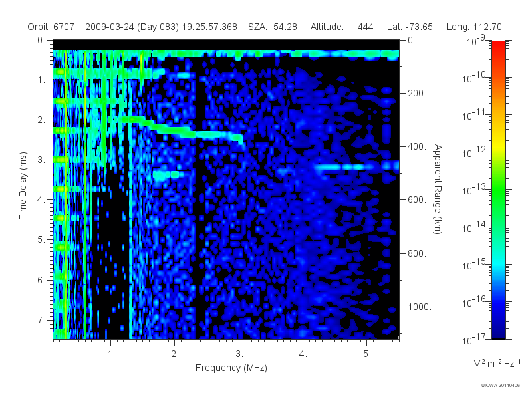Image resolution: width=532 pixels, height=399 pixels.
Task: Click the '4.' tick label on time delay axis
Action: click(41, 200)
